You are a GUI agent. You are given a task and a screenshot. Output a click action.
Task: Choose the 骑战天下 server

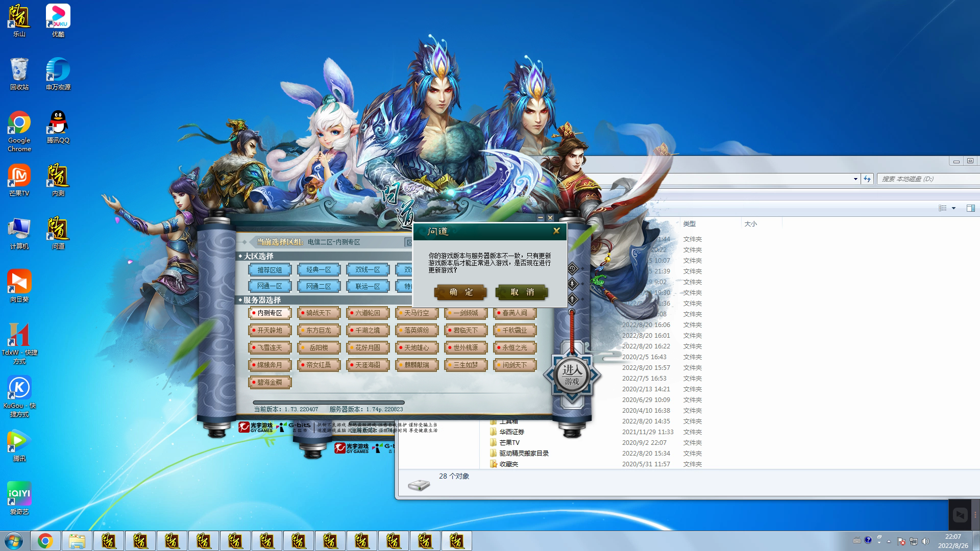[318, 313]
